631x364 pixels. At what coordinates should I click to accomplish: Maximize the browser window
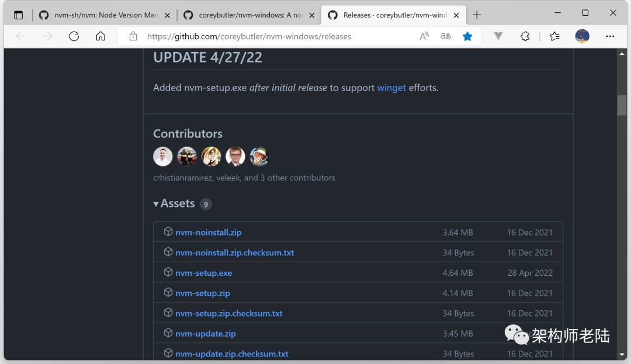(x=585, y=13)
